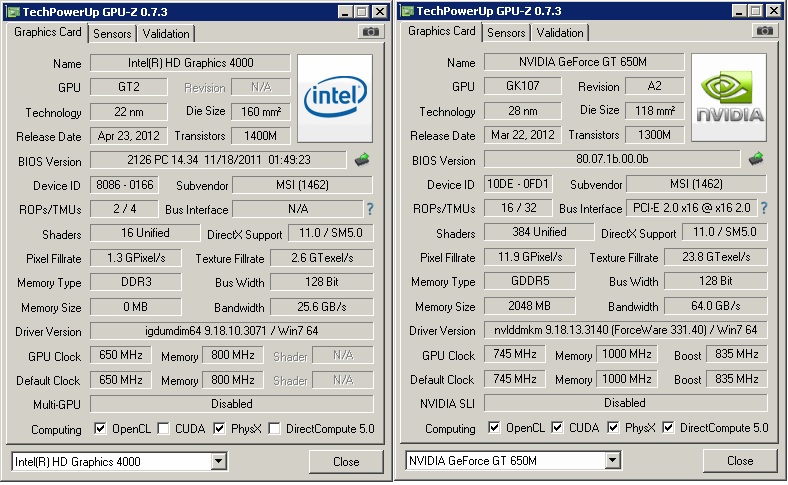Image resolution: width=788 pixels, height=485 pixels.
Task: Switch to Validation tab in Intel window
Action: click(166, 34)
